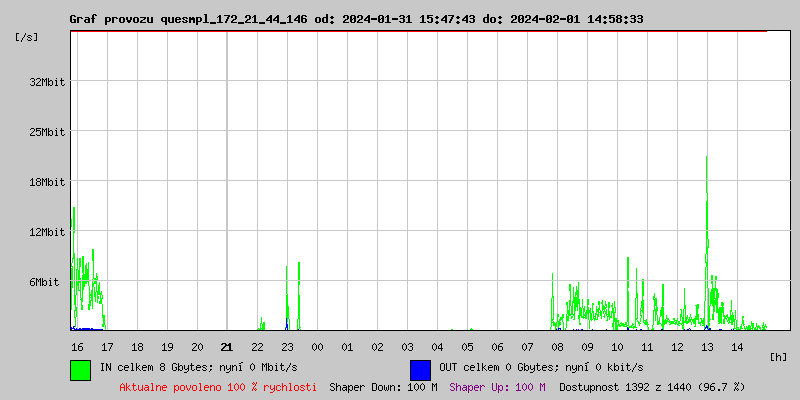Click the [h] hours unit label
This screenshot has width=800, height=400.
tap(779, 356)
